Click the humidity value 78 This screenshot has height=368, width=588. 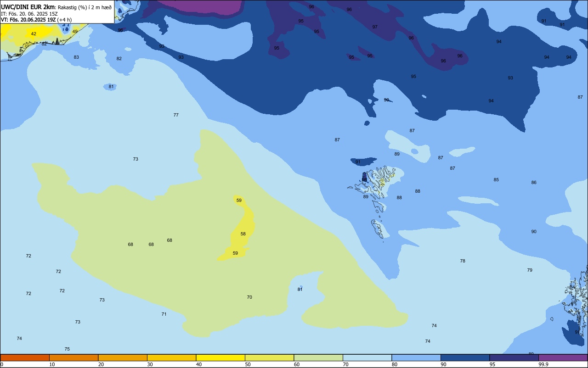pyautogui.click(x=463, y=261)
